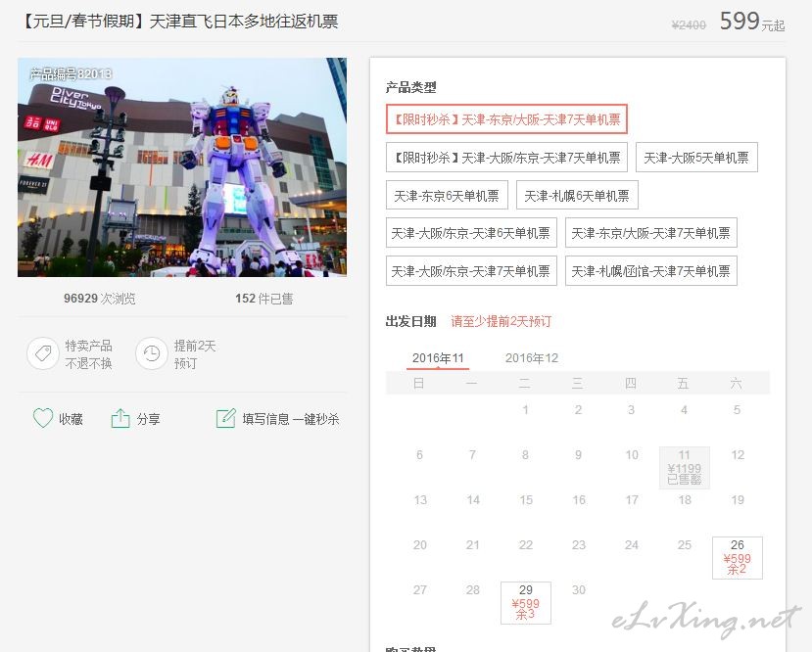
Task: Select 【限时秒杀】天津-东京/大阪-天津7天单机票 option
Action: tap(506, 119)
